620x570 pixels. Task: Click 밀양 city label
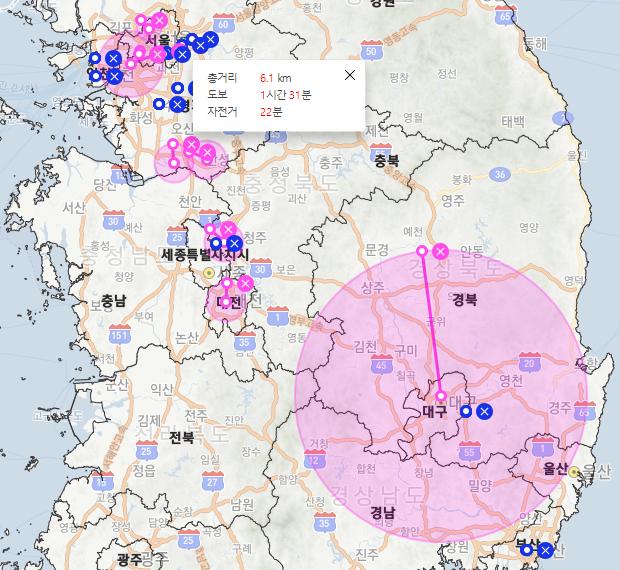(480, 485)
